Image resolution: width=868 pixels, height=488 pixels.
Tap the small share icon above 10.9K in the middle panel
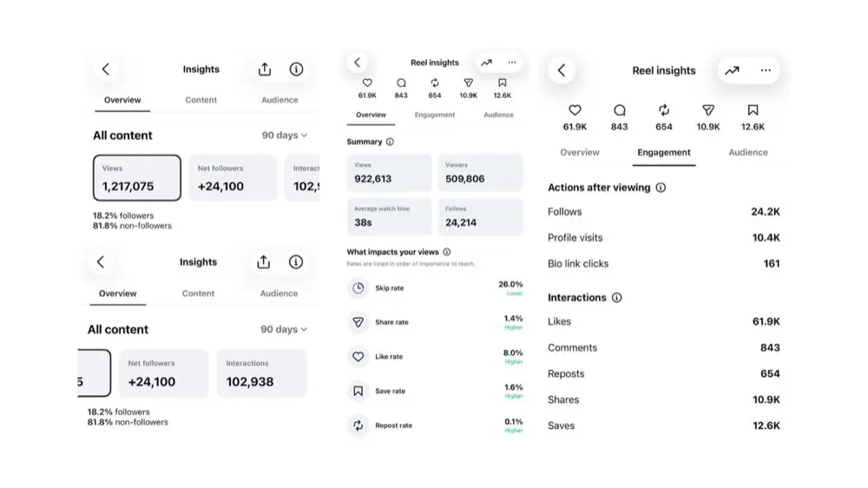(x=469, y=83)
